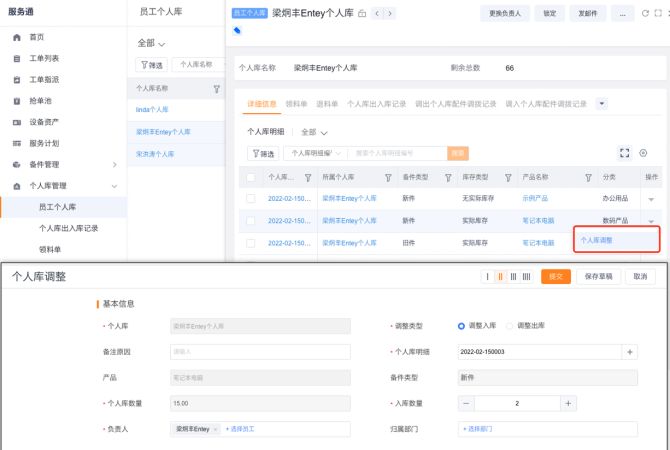Screen dimensions: 670x450
Task: Open the more tabs dropdown arrow
Action: pyautogui.click(x=601, y=103)
